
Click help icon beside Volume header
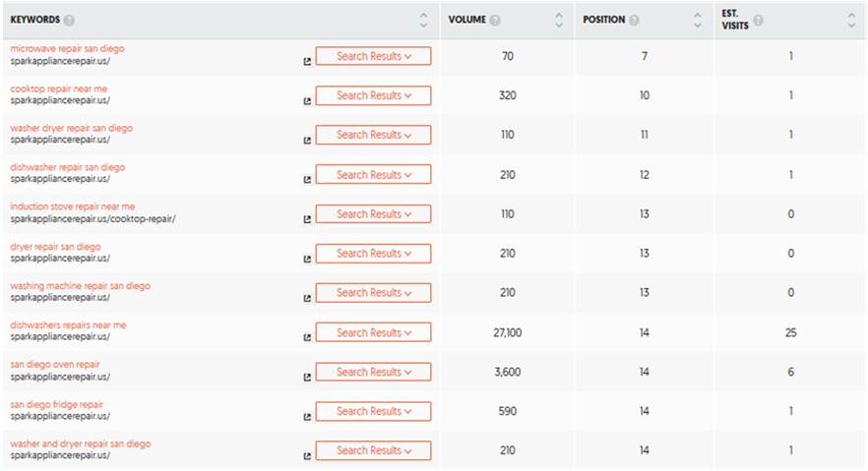(x=495, y=21)
